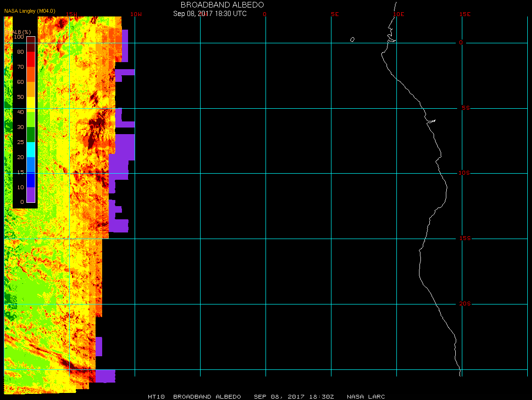Select the light blue 15-20 legend swatch

click(31, 165)
